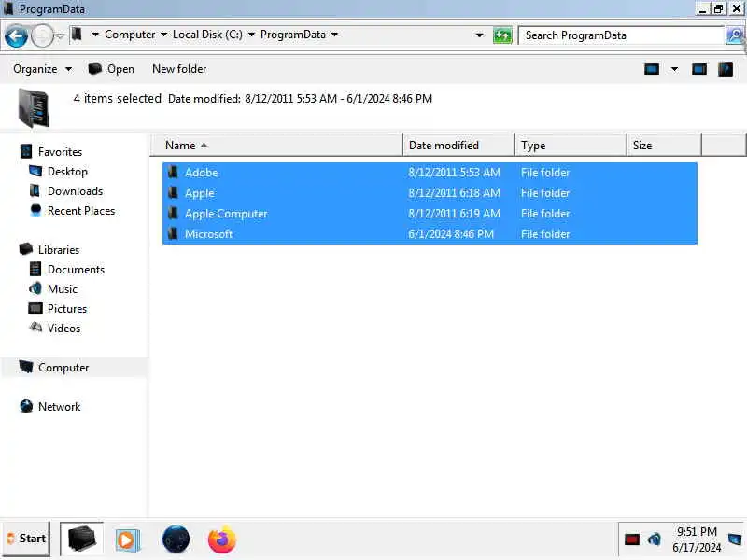
Task: Click the volume tray icon
Action: (655, 539)
